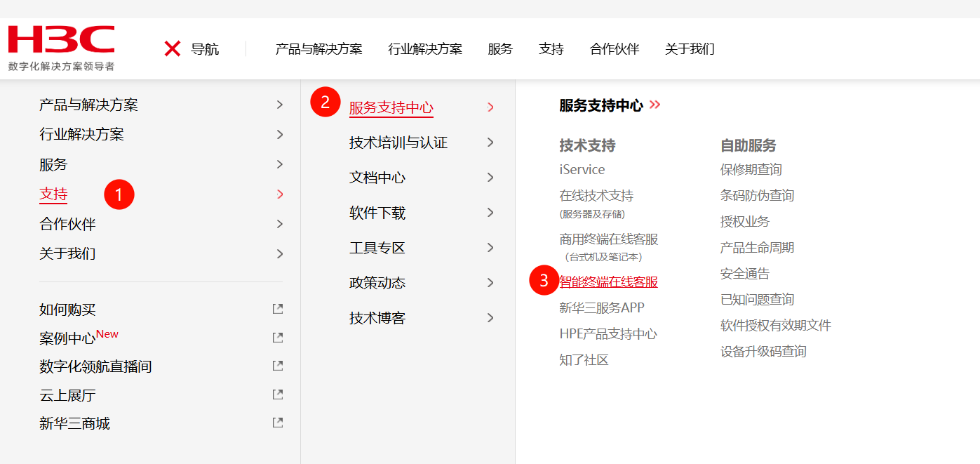The width and height of the screenshot is (980, 464).
Task: Open 智能终端在线客服 link
Action: tap(609, 281)
